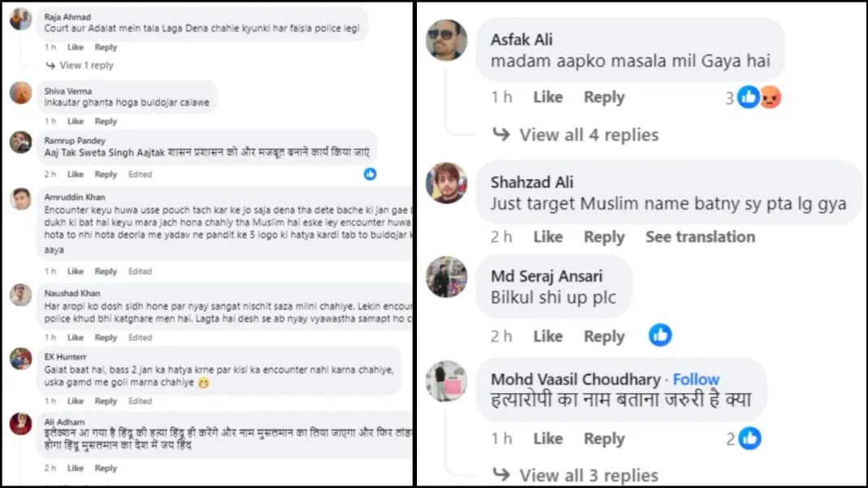
Task: Click the blue like reaction on Asfak Ali's comment
Action: 748,98
